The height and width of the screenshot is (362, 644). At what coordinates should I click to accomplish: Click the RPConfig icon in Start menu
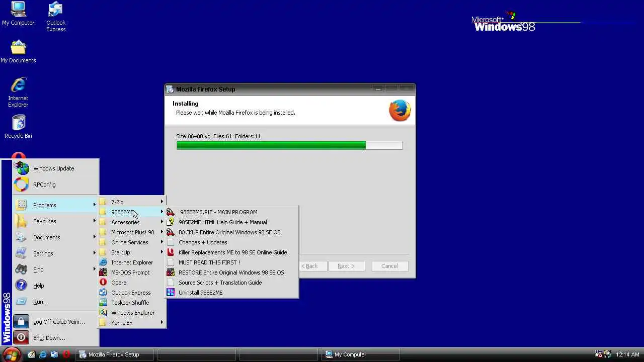point(21,185)
